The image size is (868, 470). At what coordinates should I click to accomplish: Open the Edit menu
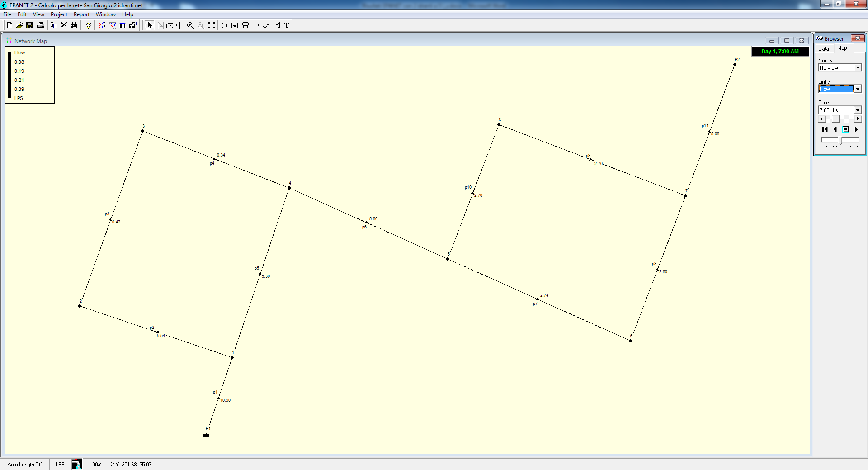(x=22, y=14)
